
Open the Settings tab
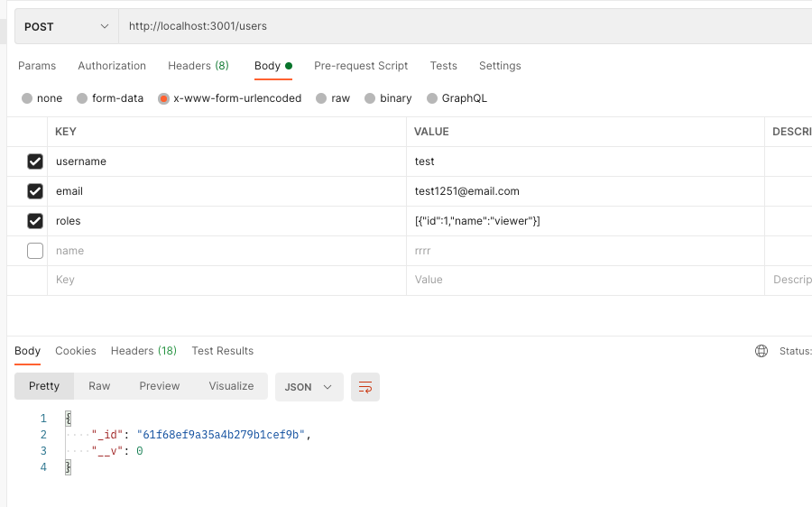coord(500,66)
